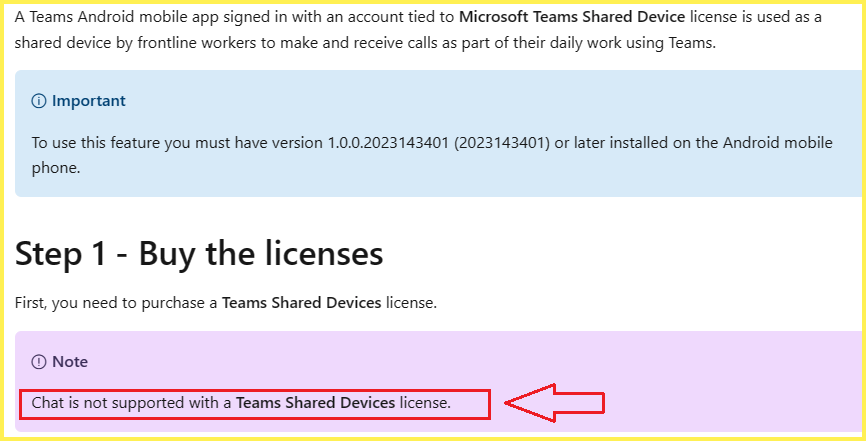The height and width of the screenshot is (441, 866).
Task: Click the 'Step 1 - Buy the licenses' heading
Action: pyautogui.click(x=199, y=254)
